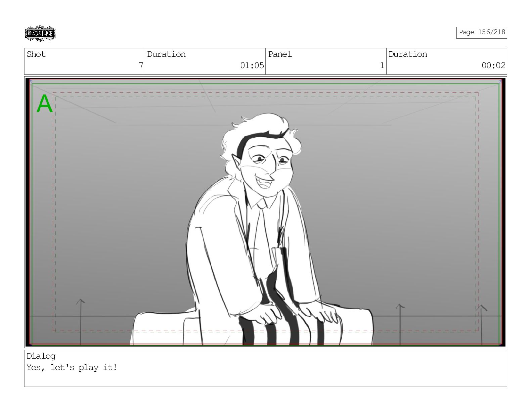Click the Shot label
The width and height of the screenshot is (532, 411).
36,54
